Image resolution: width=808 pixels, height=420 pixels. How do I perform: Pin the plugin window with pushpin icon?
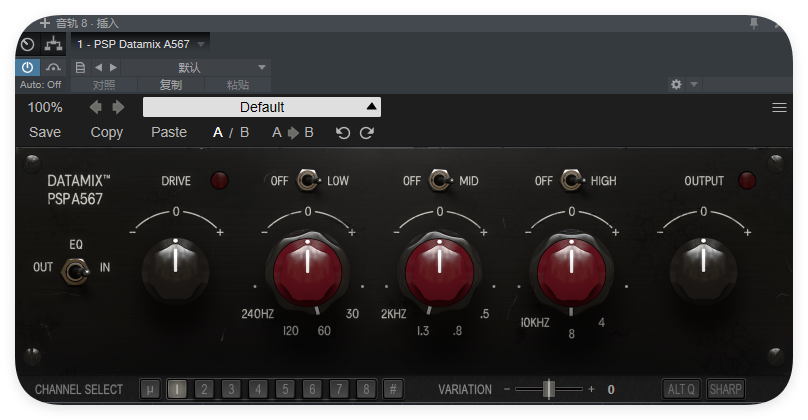[754, 23]
